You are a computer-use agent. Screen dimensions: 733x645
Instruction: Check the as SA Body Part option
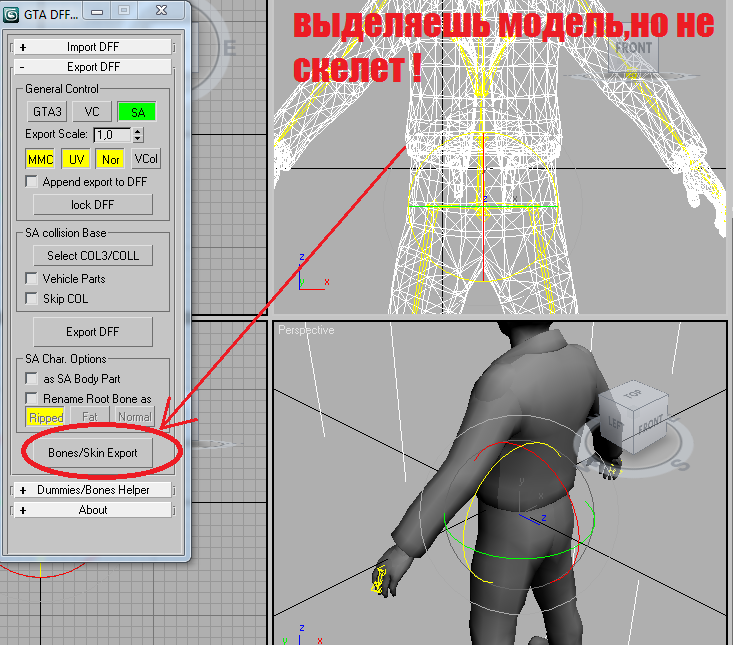point(31,378)
